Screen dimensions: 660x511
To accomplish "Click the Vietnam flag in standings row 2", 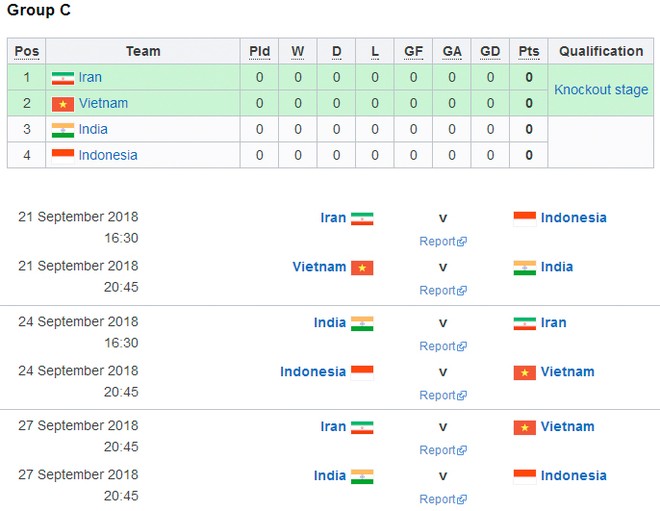I will tap(63, 104).
